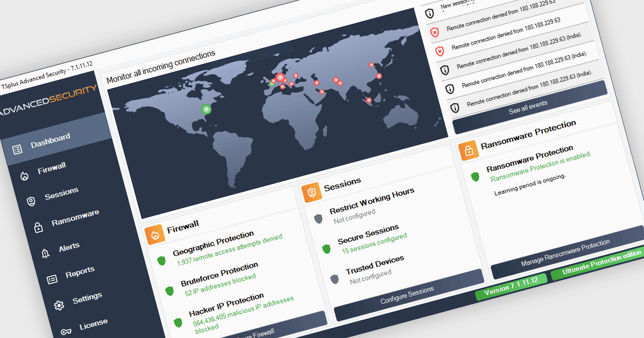Open Settings in the sidebar
Viewport: 644px width, 338px height.
[x=87, y=298]
